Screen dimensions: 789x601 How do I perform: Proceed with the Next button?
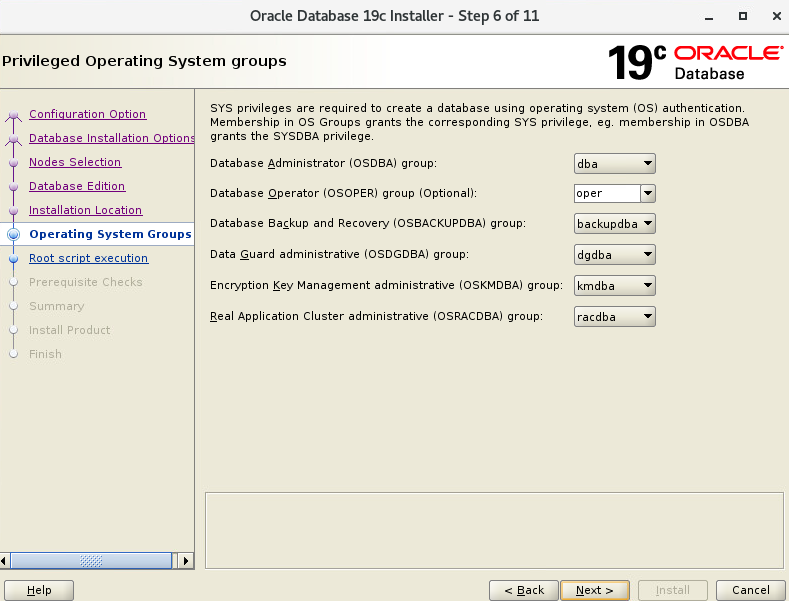pyautogui.click(x=594, y=590)
